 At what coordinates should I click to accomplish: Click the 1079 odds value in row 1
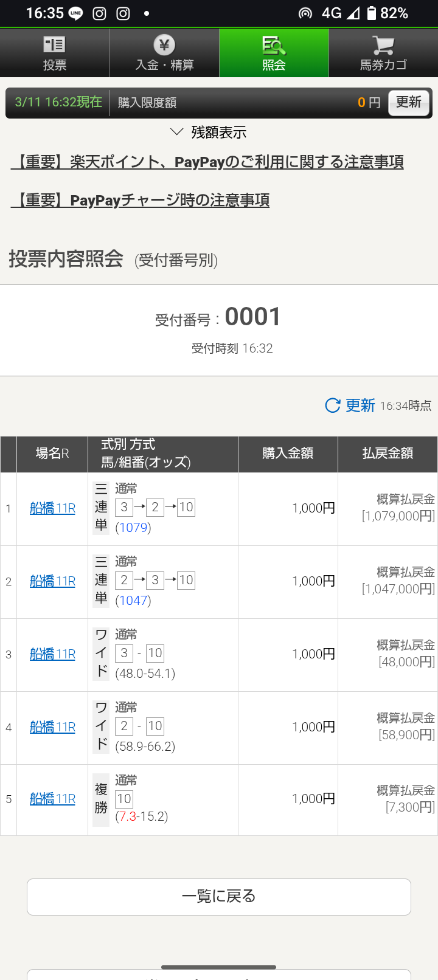[x=133, y=528]
